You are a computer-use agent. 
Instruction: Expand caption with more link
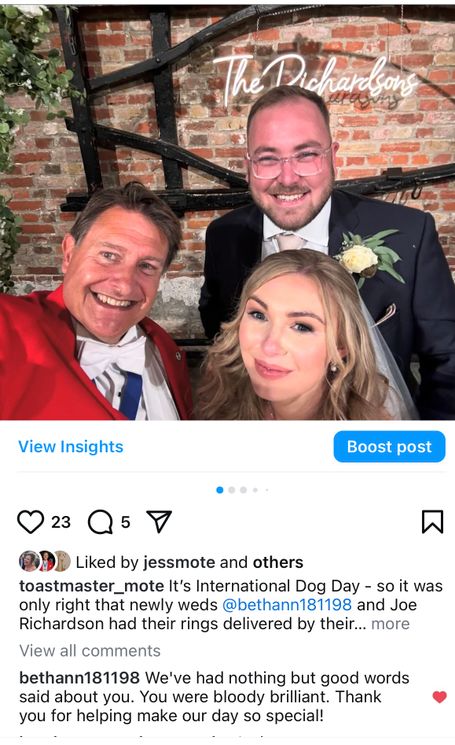coord(390,623)
